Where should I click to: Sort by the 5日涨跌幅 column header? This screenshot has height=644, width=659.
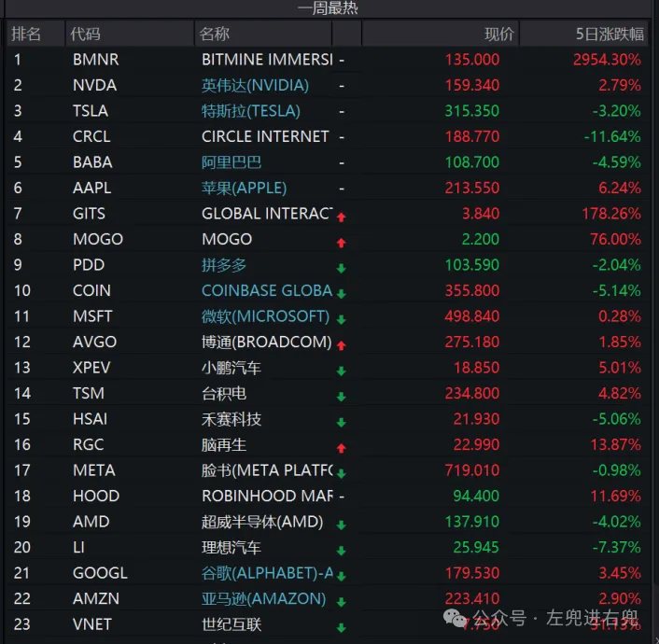[609, 34]
